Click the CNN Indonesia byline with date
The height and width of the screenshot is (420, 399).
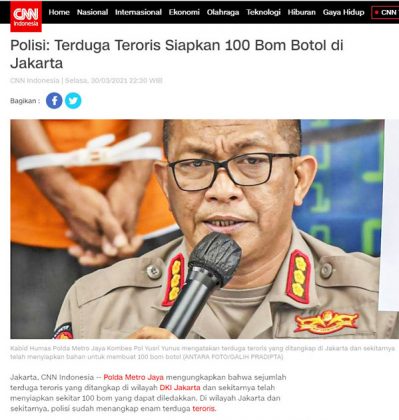(86, 81)
